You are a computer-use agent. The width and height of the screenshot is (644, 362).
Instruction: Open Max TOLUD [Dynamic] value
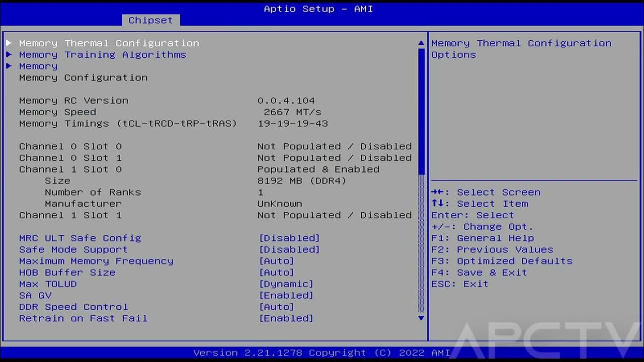tap(286, 285)
